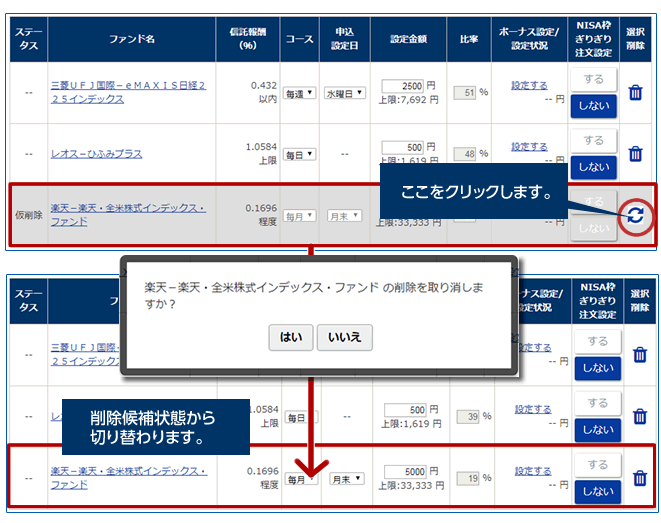Set NISA しない on lower table's first row
The height and width of the screenshot is (523, 661).
(598, 368)
